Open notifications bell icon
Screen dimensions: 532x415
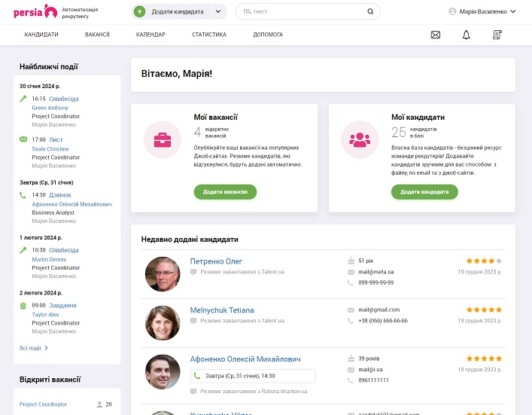pyautogui.click(x=466, y=35)
